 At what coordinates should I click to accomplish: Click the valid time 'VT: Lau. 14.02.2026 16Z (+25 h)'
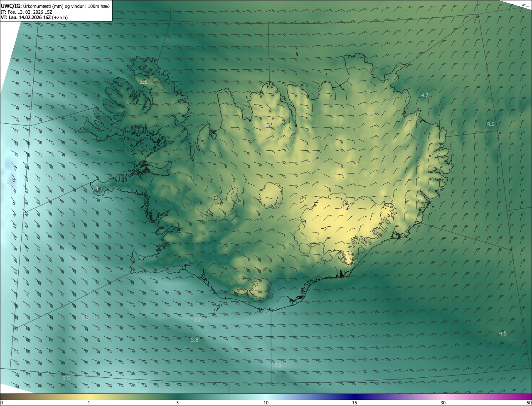point(34,17)
